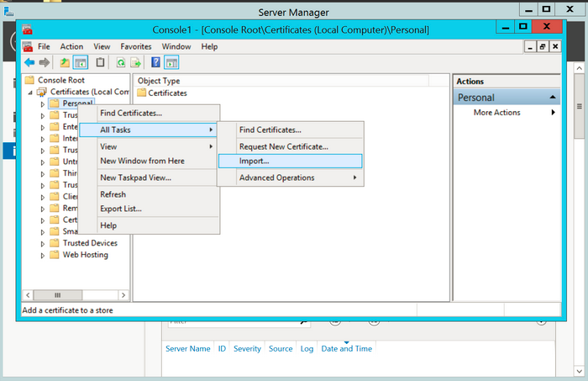Go up one level with folder arrow icon

tap(65, 62)
